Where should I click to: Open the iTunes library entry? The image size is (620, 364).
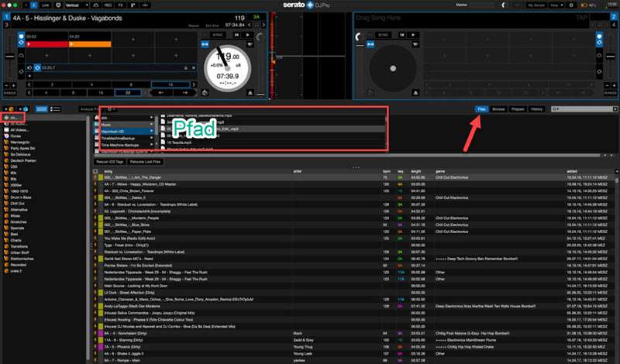click(x=15, y=136)
